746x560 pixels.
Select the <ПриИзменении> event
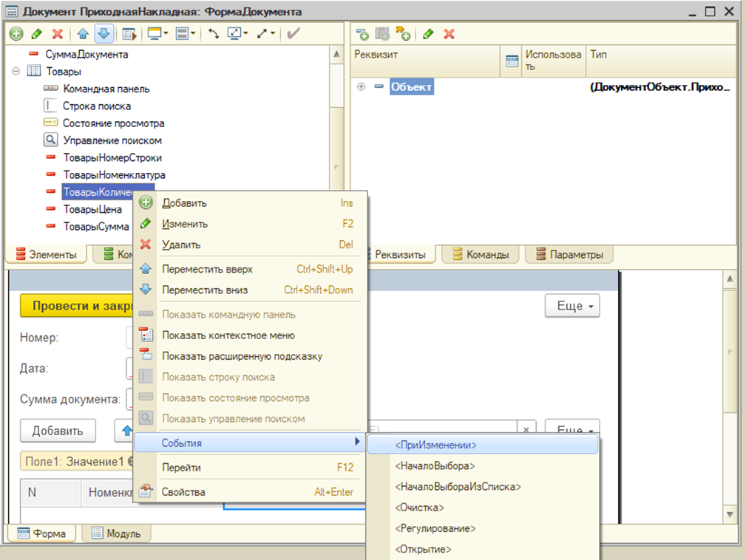click(483, 445)
